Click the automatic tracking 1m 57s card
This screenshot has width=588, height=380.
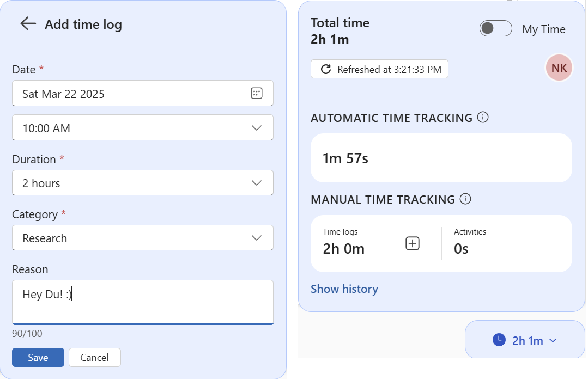[441, 158]
